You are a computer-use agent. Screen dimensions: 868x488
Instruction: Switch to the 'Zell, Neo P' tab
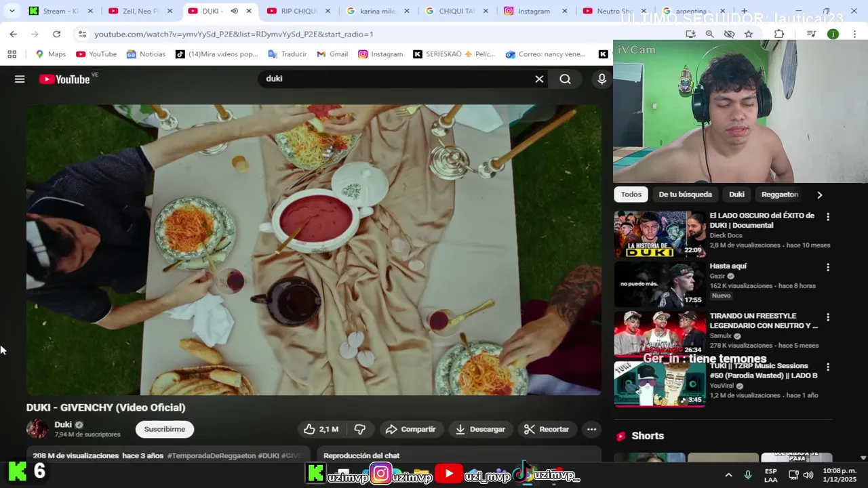139,11
